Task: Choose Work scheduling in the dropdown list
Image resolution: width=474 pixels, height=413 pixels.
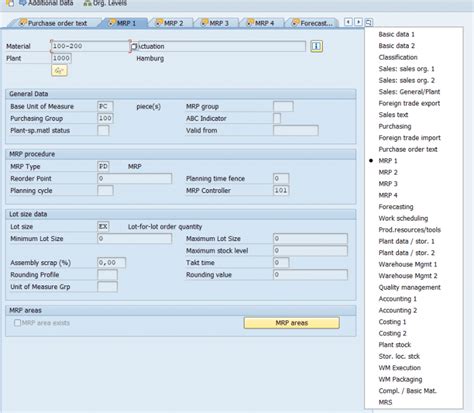Action: coord(403,218)
